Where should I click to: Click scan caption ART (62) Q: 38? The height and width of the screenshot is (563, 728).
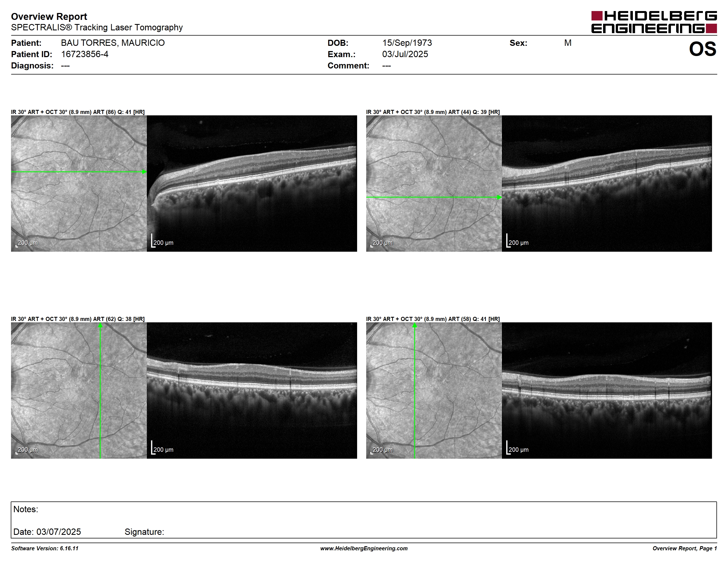78,319
